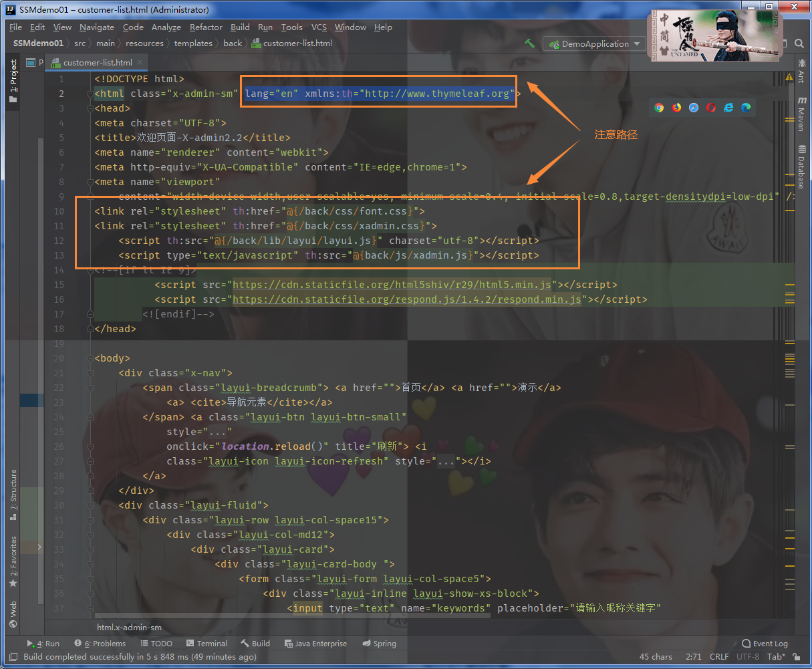Open the Ant tool window
This screenshot has height=669, width=812.
coord(801,71)
